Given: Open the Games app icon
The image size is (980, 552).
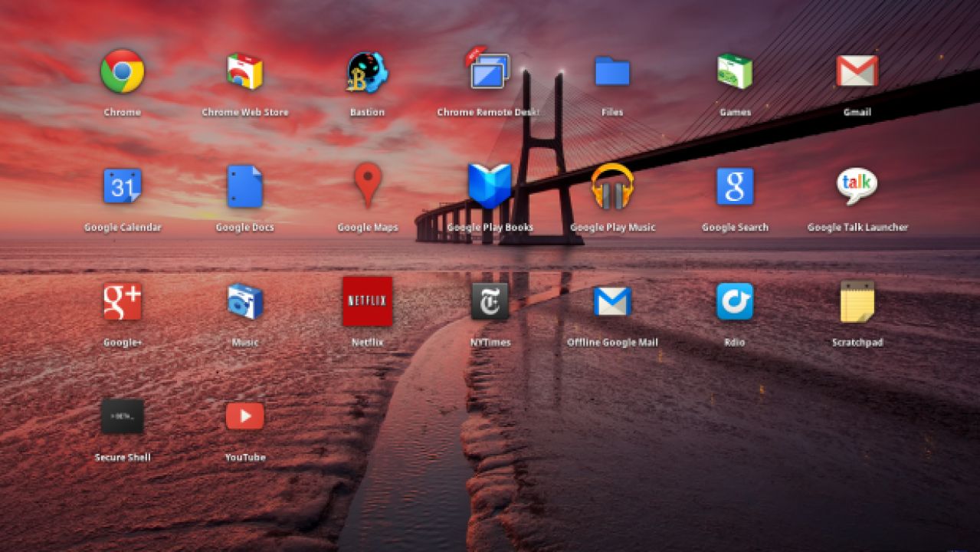Looking at the screenshot, I should click(x=735, y=71).
